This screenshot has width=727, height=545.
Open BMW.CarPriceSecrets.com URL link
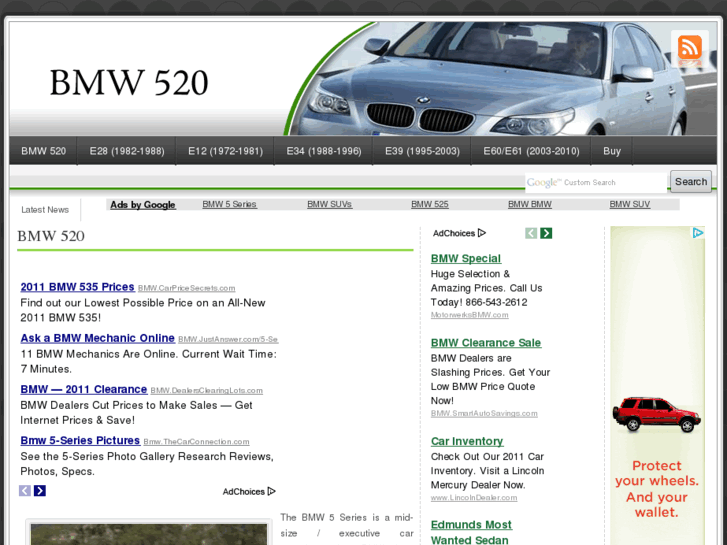tap(186, 288)
